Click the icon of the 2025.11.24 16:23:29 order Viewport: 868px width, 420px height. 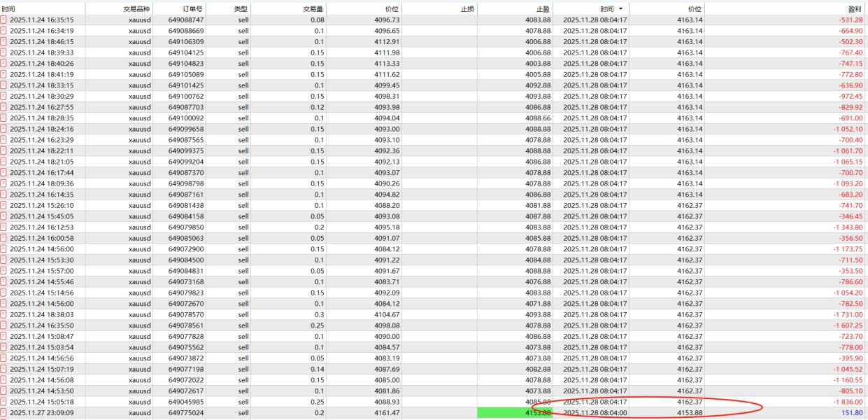click(x=3, y=140)
